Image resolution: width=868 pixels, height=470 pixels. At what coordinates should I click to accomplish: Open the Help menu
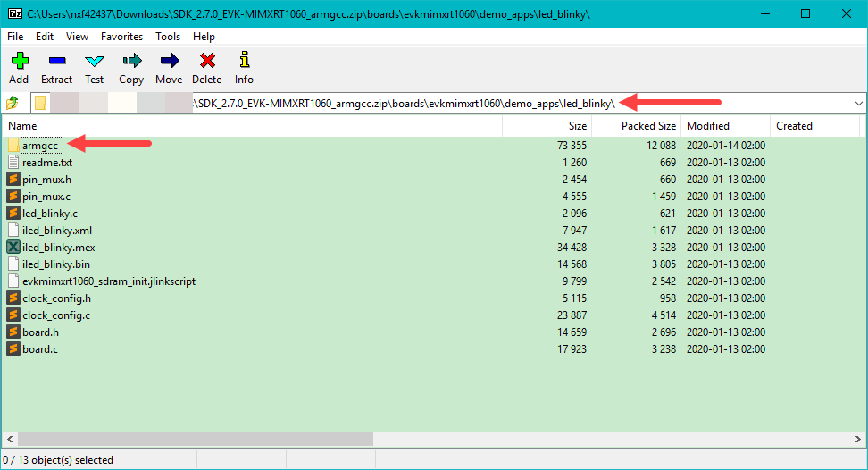pyautogui.click(x=204, y=37)
